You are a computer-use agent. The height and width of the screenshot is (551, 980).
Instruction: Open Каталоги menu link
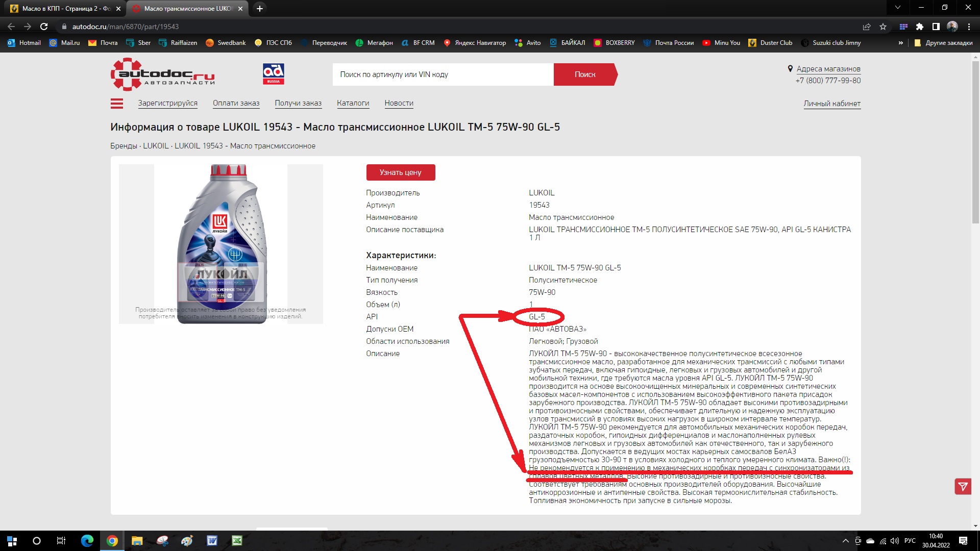(353, 103)
